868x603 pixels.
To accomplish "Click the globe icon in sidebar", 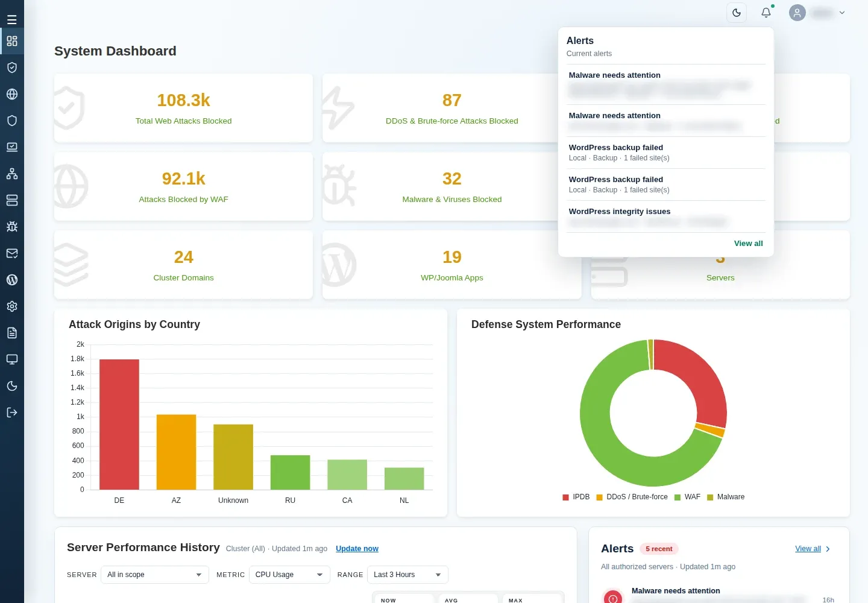I will pyautogui.click(x=11, y=94).
